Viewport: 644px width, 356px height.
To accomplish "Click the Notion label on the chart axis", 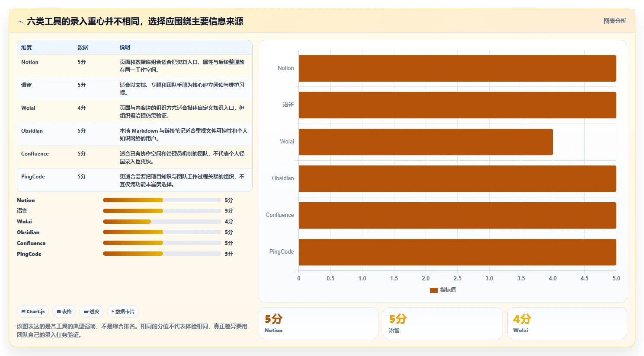I will point(285,68).
